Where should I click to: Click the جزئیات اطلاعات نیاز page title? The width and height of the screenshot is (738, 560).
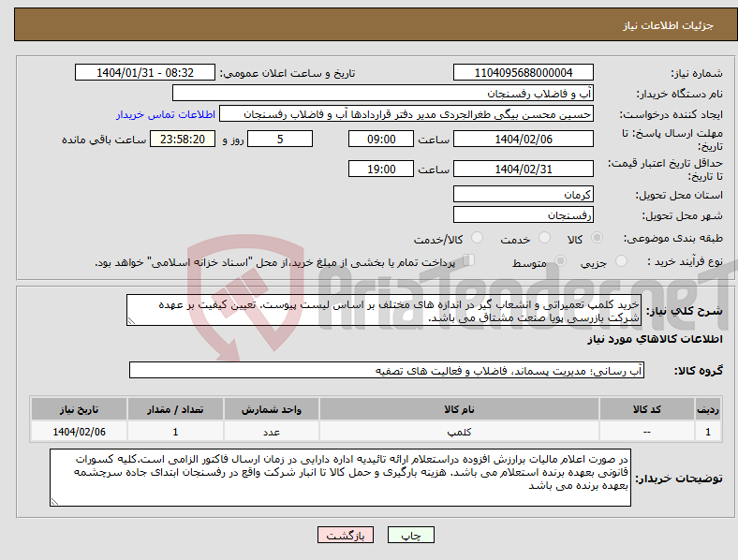[x=669, y=25]
